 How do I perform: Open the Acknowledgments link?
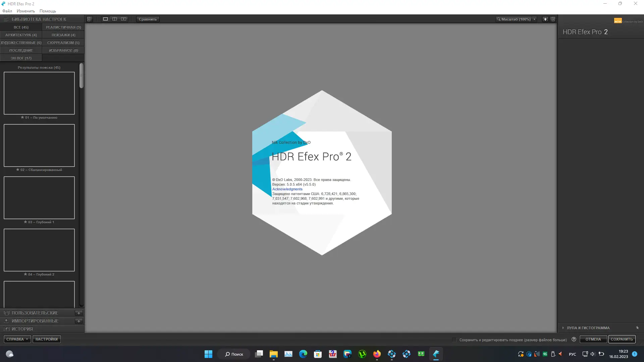coord(287,189)
